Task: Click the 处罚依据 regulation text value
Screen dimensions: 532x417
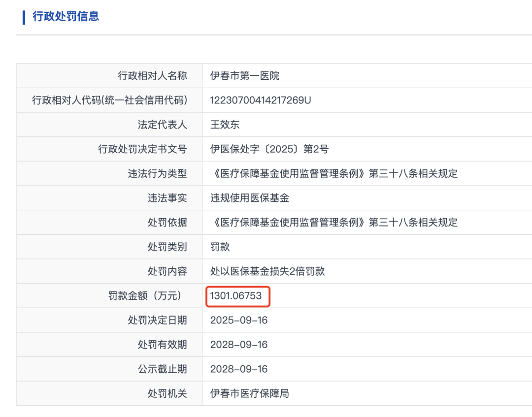Action: 334,223
